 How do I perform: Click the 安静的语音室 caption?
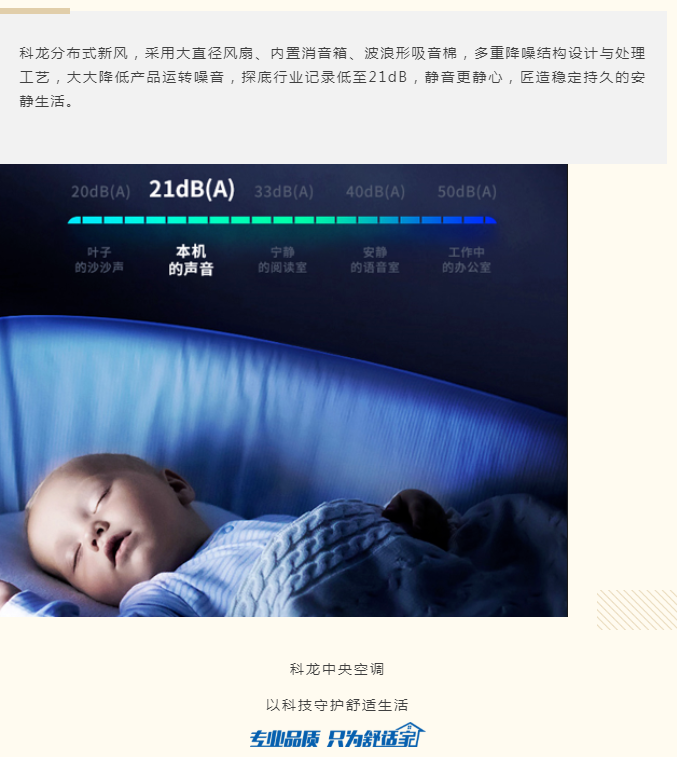pyautogui.click(x=375, y=260)
